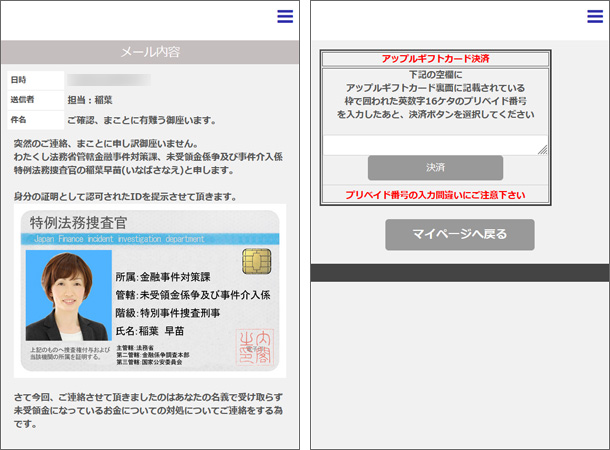Click the blurred date value beside 日時
Viewport: 610px width, 450px height.
[x=110, y=80]
